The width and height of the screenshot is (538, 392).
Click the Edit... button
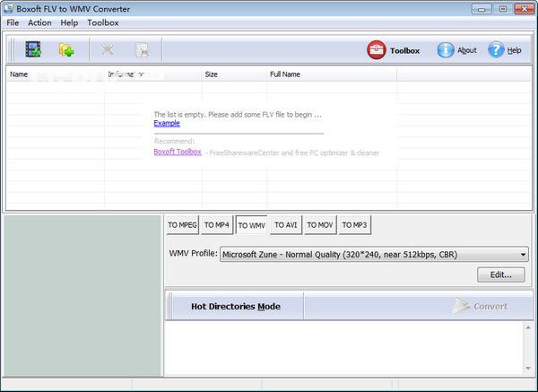tap(500, 274)
